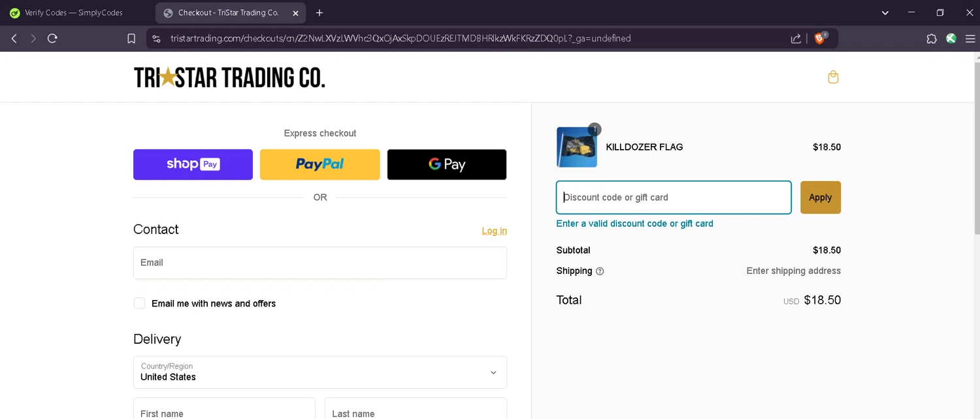Click the SimplyCodes extension icon
Image resolution: width=980 pixels, height=419 pixels.
(x=951, y=39)
